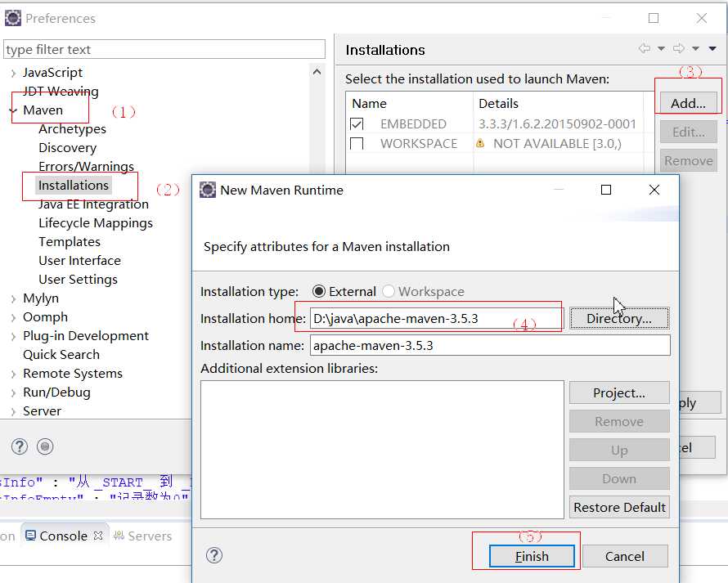Select User Settings item
Image resolution: width=728 pixels, height=583 pixels.
tap(78, 280)
